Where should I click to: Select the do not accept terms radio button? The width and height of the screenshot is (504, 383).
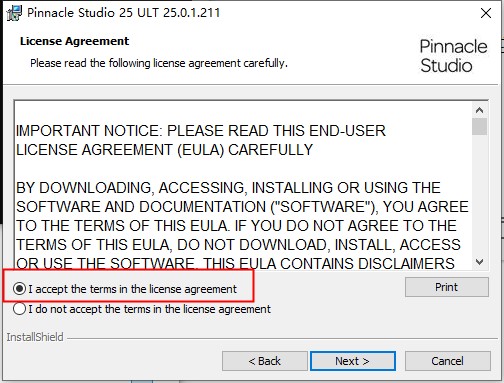pyautogui.click(x=19, y=308)
